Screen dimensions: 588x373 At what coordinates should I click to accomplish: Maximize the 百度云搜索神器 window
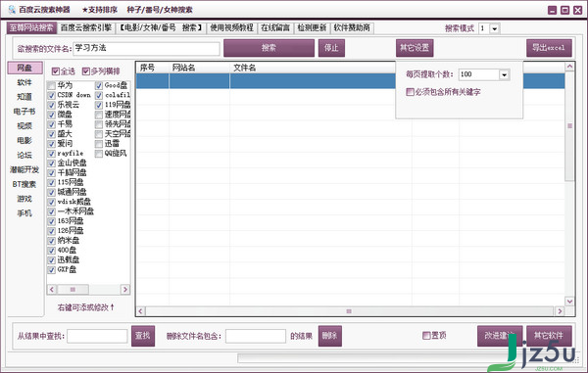click(564, 10)
